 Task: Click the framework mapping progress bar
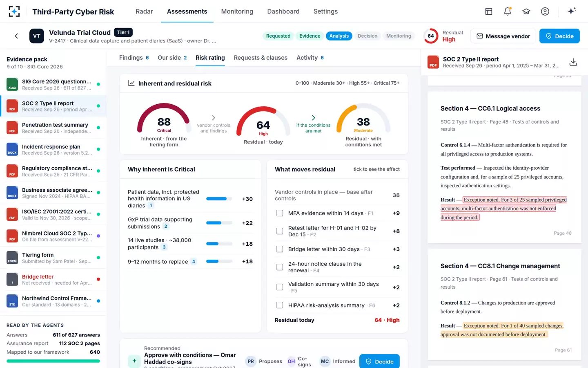53,361
